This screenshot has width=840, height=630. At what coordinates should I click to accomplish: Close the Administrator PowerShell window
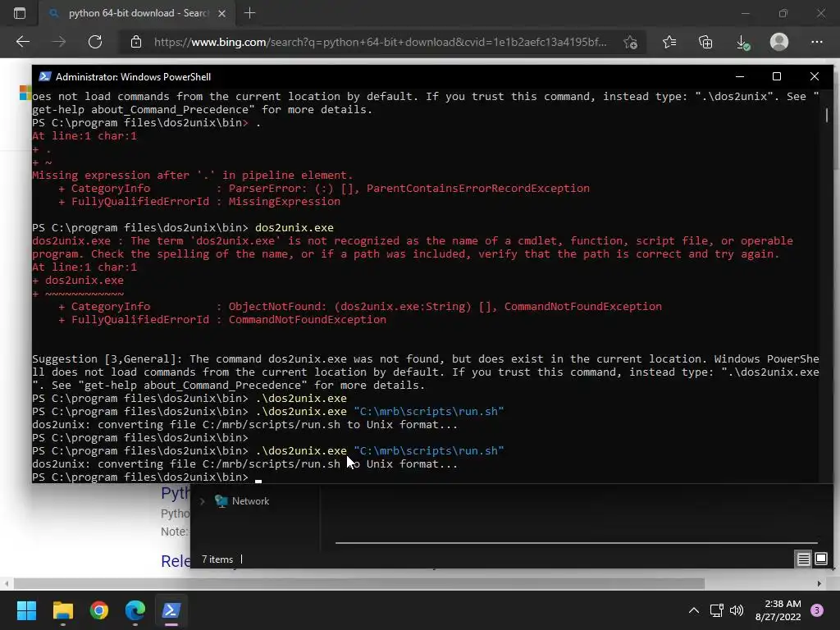815,76
